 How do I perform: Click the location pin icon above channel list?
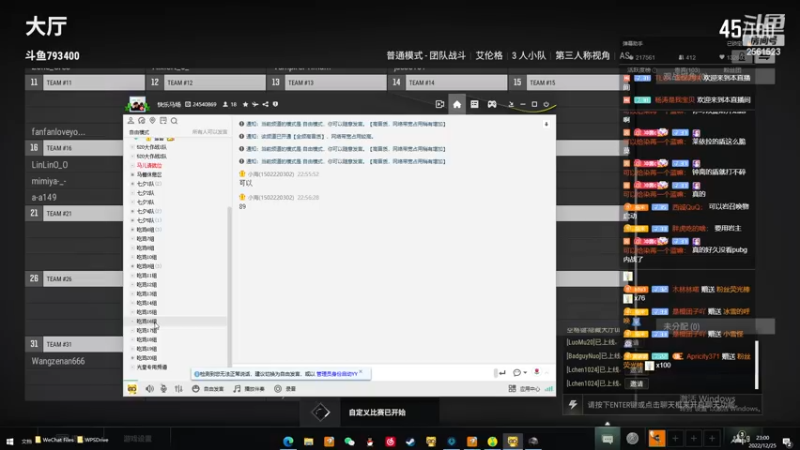coord(153,121)
